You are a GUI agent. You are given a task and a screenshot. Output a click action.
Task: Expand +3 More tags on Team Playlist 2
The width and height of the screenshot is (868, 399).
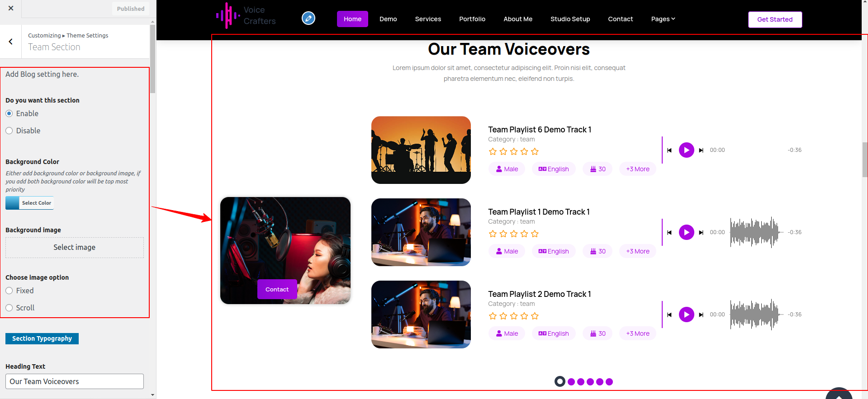pos(637,333)
